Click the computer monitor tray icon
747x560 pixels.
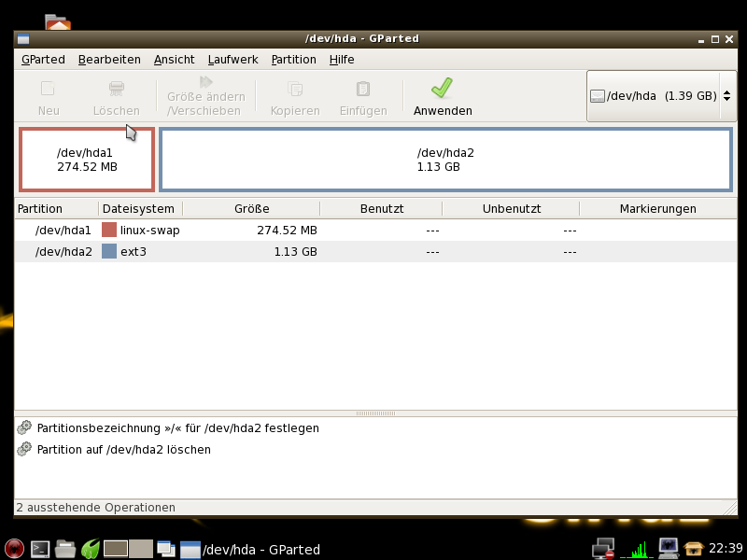point(669,549)
